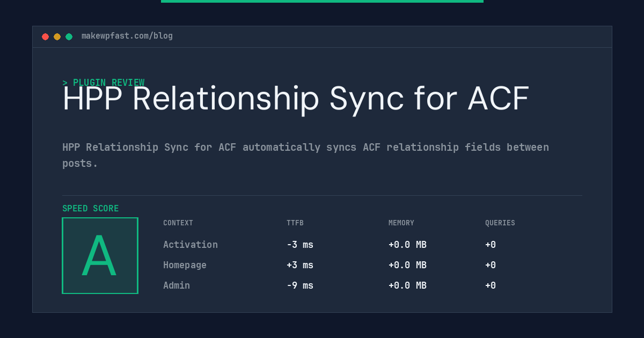
Task: Click the Admin queries value '+0'
Action: (491, 285)
